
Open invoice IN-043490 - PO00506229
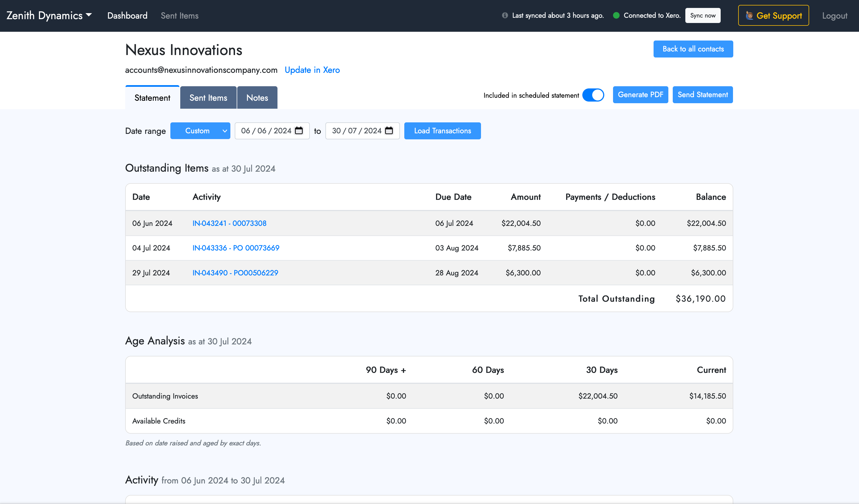[x=235, y=273]
